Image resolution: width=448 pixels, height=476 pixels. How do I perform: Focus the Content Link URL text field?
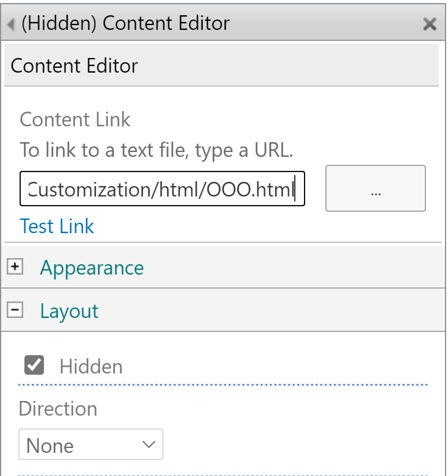click(x=162, y=190)
